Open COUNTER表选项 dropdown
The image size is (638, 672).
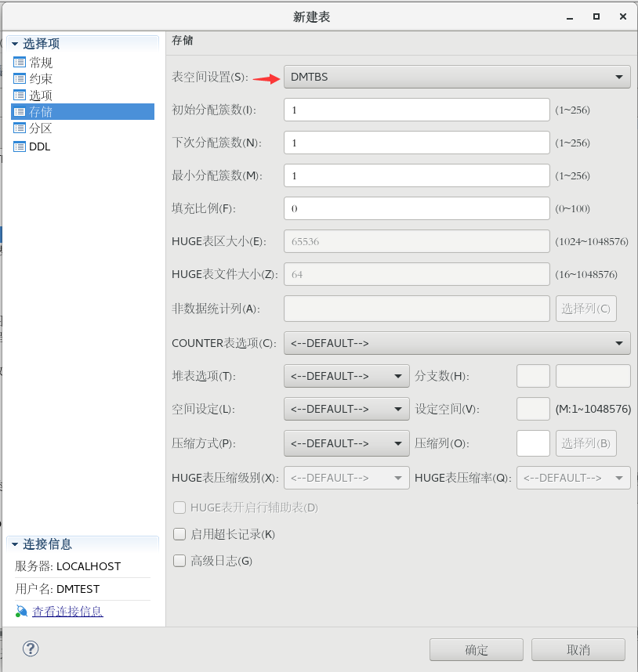point(457,343)
